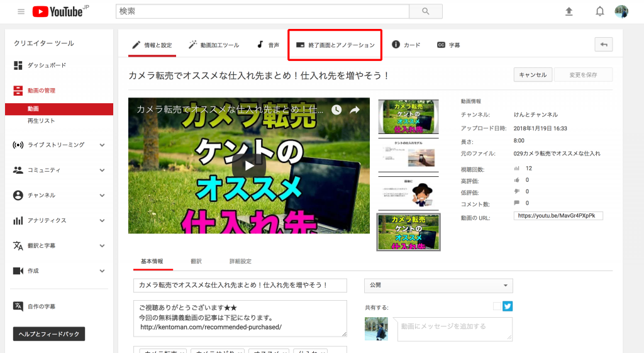Select the third thumbnail with cartoon man
This screenshot has width=644, height=353.
408,193
